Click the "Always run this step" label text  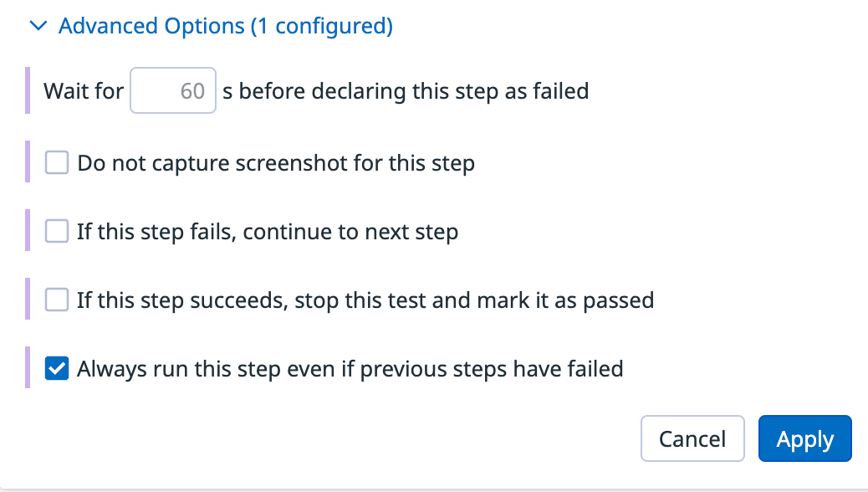350,368
